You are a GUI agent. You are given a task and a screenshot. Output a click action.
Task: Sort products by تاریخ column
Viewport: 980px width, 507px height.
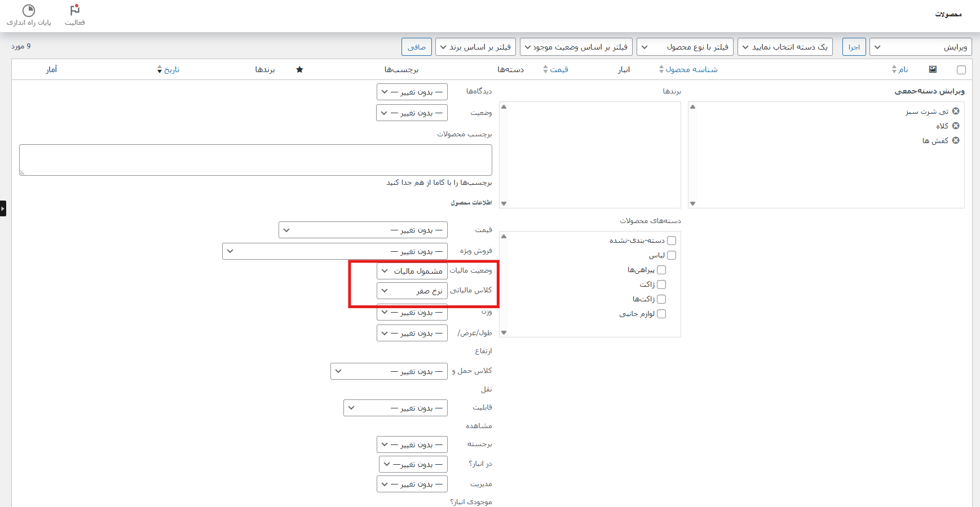[168, 69]
